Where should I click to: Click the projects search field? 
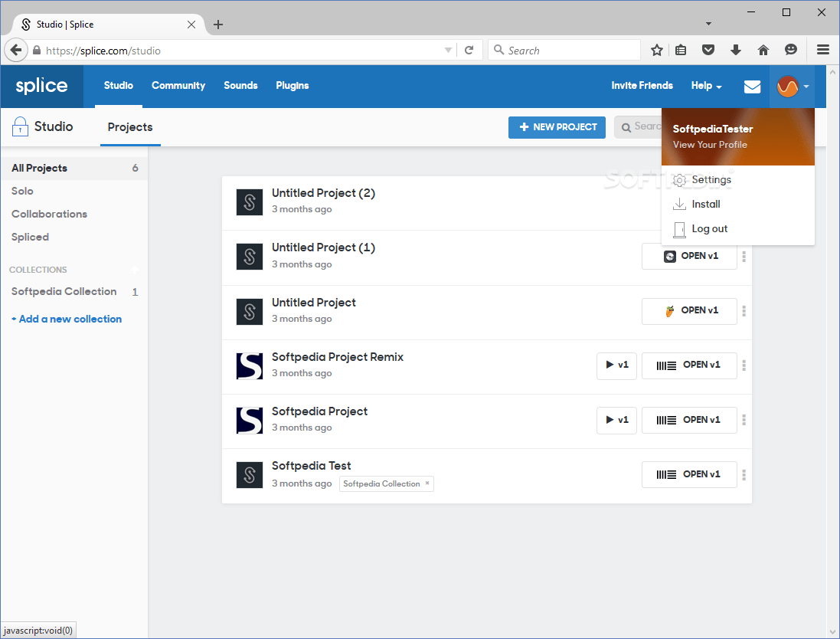(638, 127)
